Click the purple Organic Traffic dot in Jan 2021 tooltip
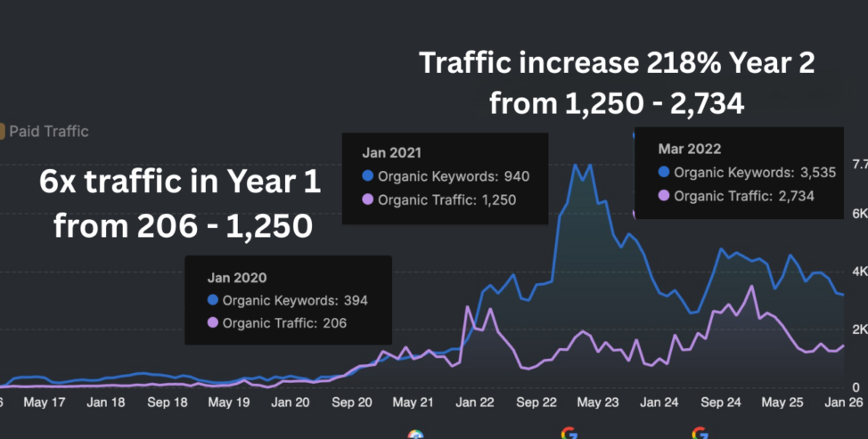 coord(369,199)
